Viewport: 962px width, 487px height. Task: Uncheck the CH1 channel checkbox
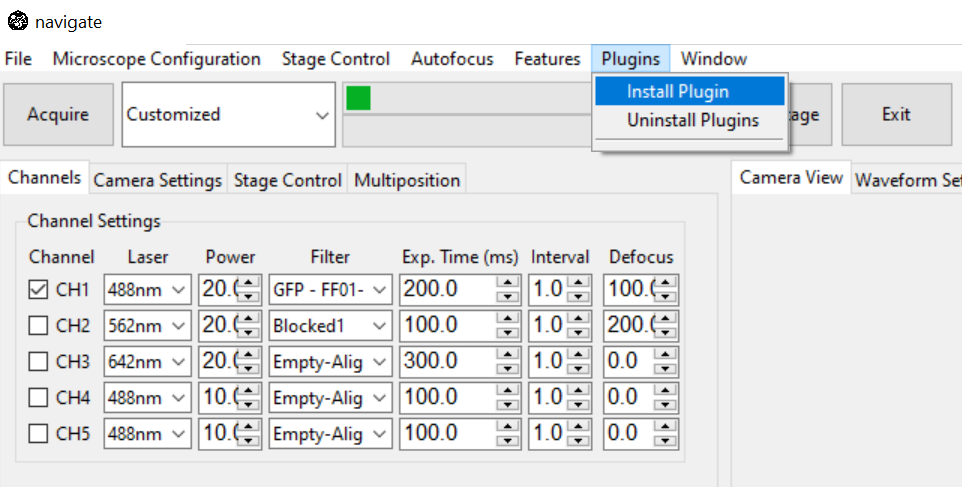point(38,290)
